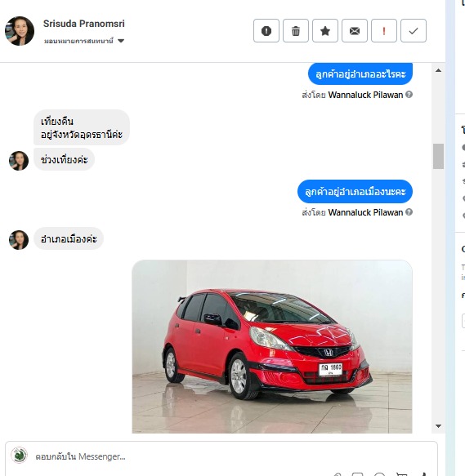Open Srisuda Pranomsri profile name
This screenshot has height=476, width=465.
click(84, 24)
